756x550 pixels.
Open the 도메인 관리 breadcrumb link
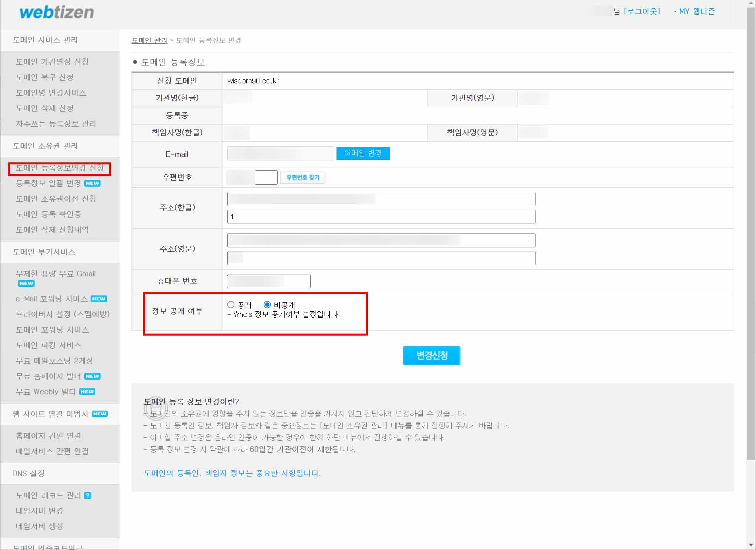point(149,40)
